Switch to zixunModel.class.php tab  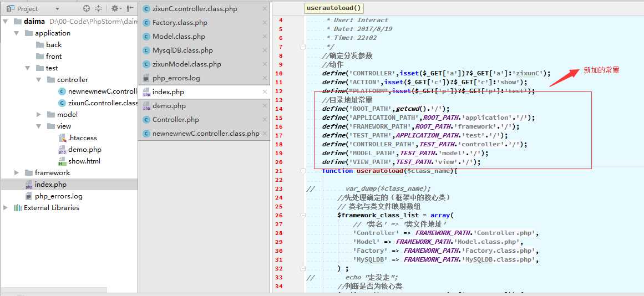(187, 64)
